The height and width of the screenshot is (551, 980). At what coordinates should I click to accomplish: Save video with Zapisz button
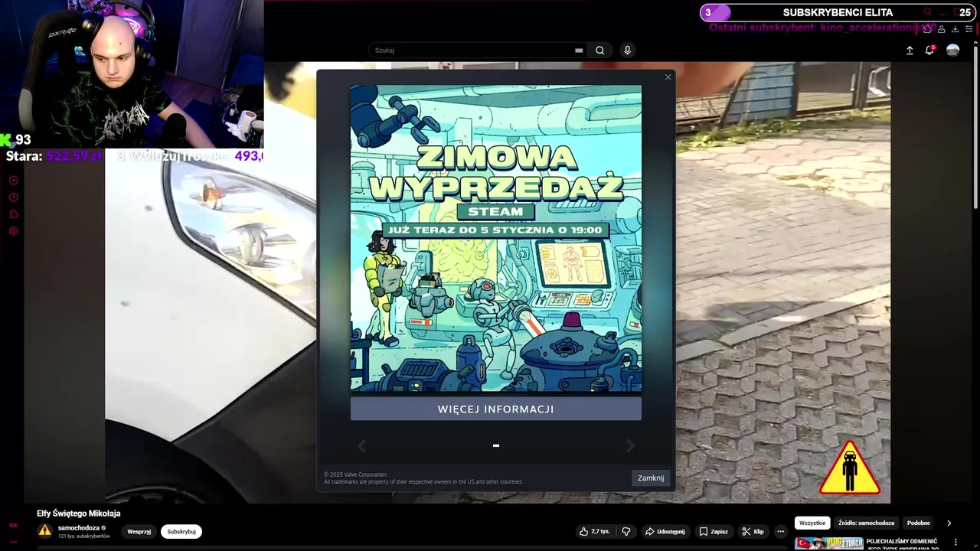tap(714, 532)
